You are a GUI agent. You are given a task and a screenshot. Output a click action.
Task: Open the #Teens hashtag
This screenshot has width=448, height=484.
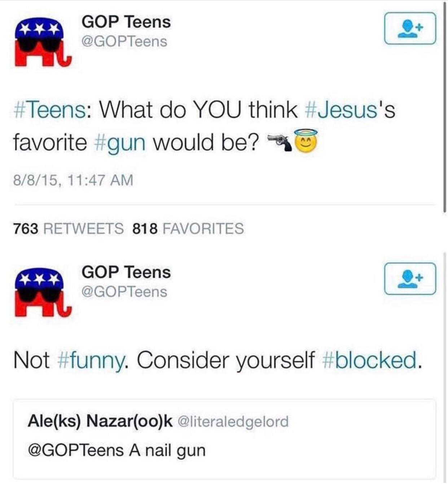click(x=49, y=109)
